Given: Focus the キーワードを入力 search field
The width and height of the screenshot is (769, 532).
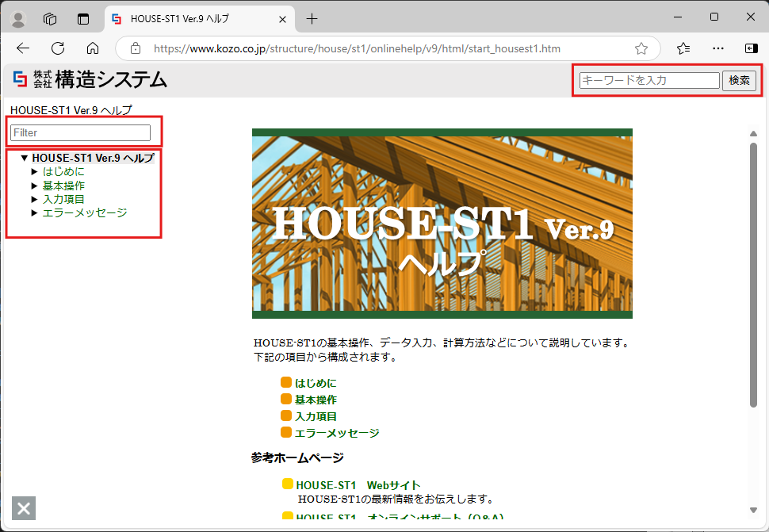Looking at the screenshot, I should tap(649, 80).
